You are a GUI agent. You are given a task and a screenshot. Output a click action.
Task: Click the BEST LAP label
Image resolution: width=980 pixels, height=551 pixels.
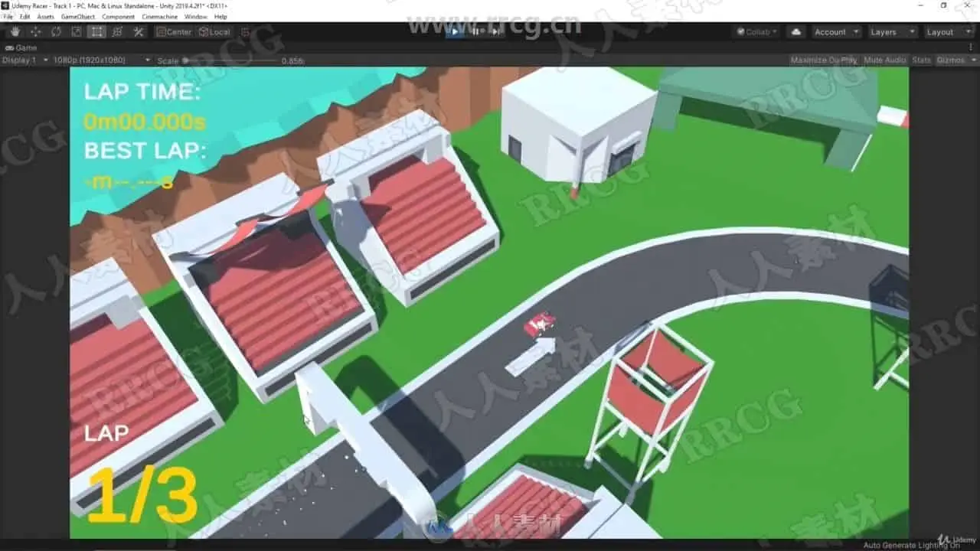(x=145, y=151)
